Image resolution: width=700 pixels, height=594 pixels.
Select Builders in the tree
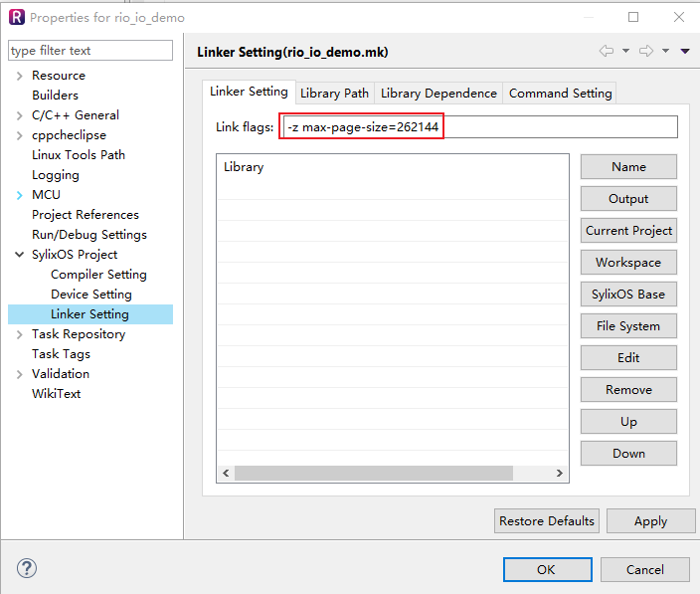[x=55, y=96]
